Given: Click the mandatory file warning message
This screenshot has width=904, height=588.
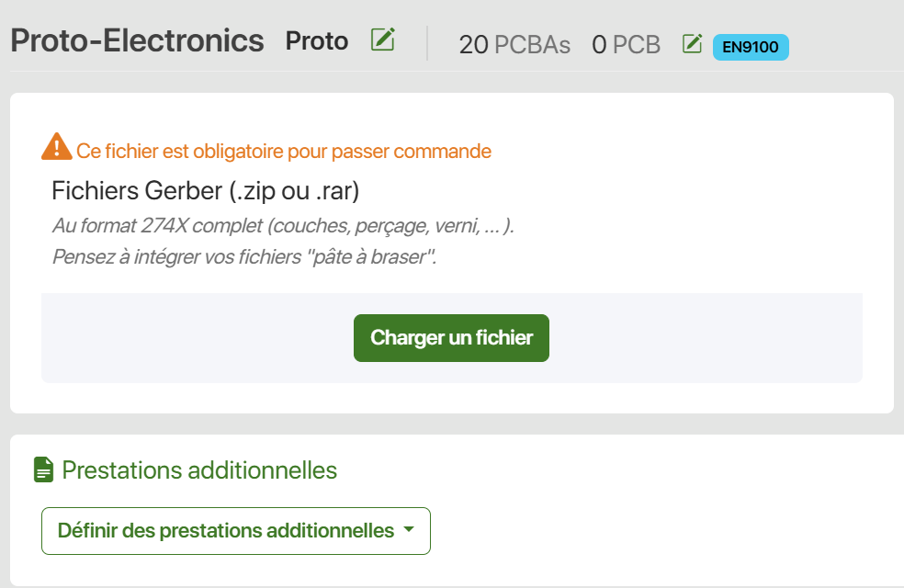Looking at the screenshot, I should tap(284, 151).
